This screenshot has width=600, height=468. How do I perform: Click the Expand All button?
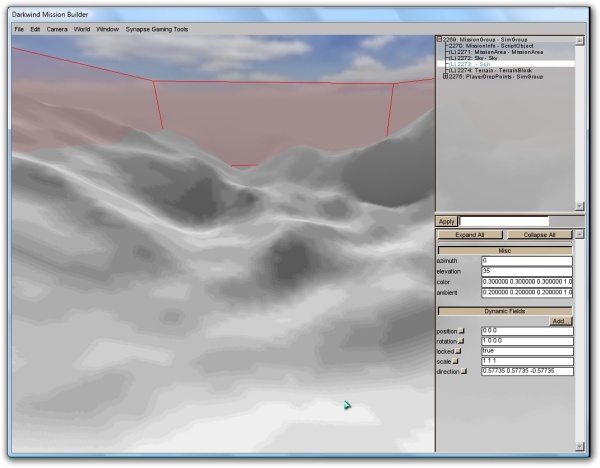[x=470, y=234]
